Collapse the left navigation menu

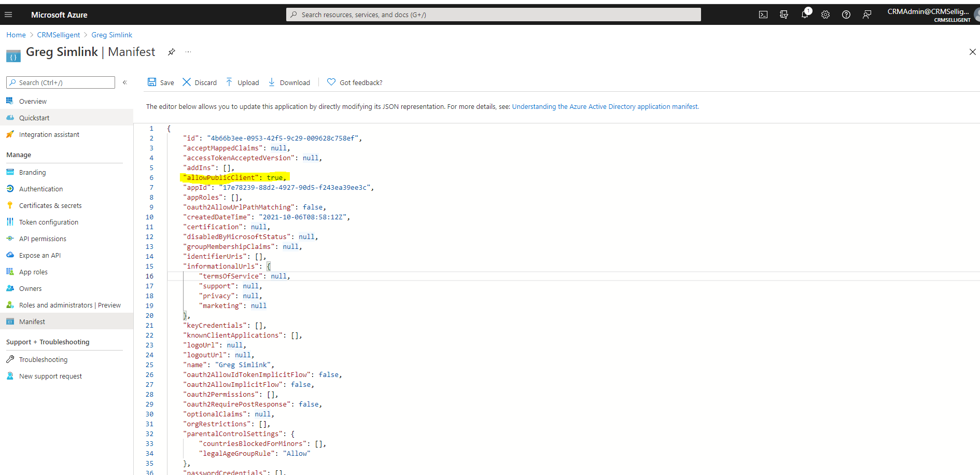[125, 82]
